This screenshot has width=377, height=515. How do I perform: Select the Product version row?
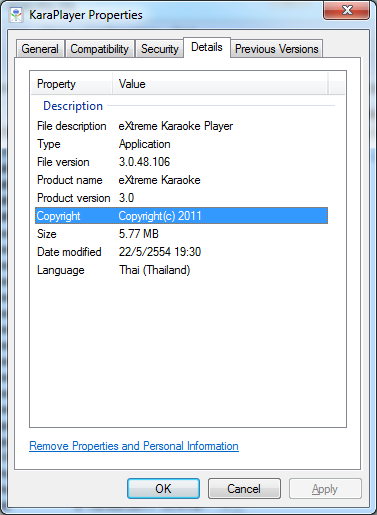tap(181, 198)
